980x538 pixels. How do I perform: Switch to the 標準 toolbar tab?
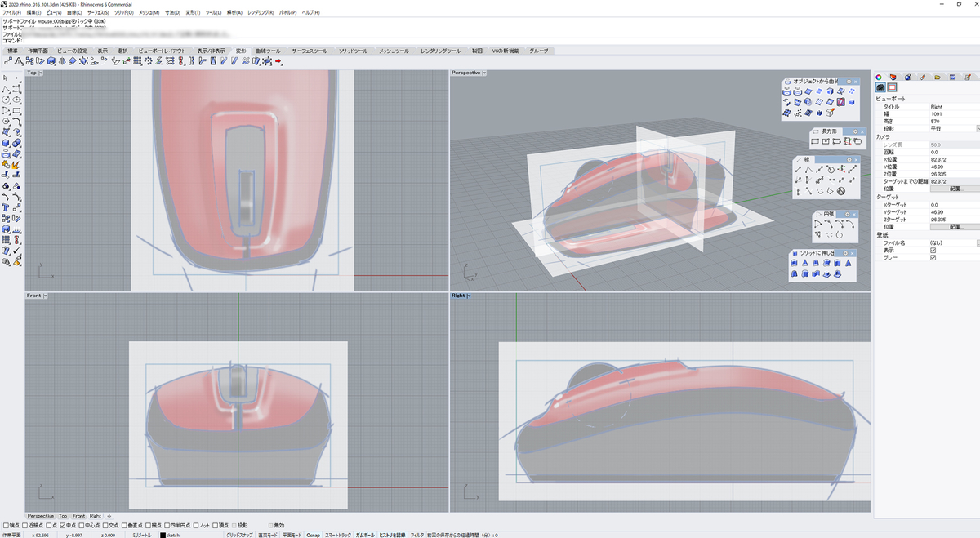coord(12,51)
